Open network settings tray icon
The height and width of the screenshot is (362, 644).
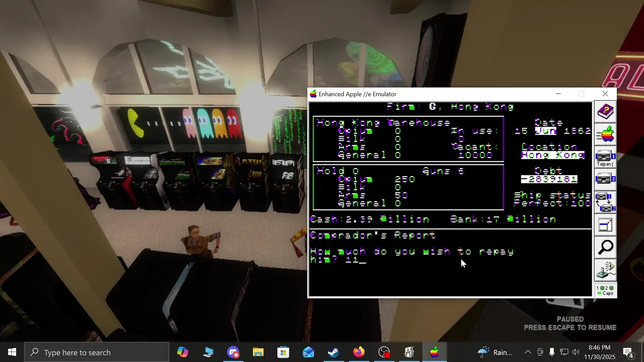[564, 352]
